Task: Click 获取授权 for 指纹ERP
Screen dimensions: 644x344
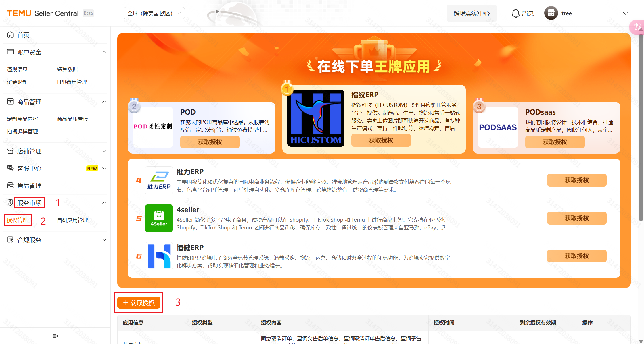Action: 381,140
